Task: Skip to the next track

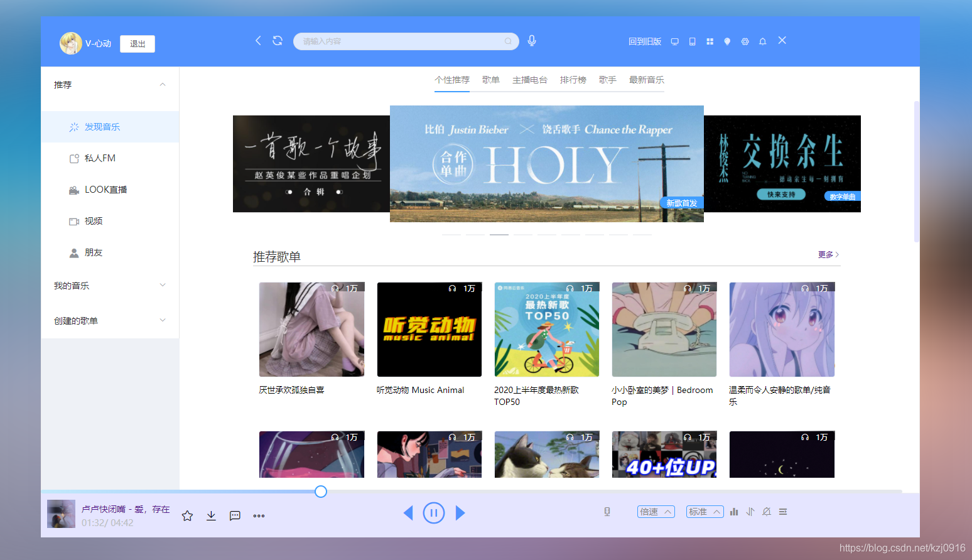Action: pos(460,513)
